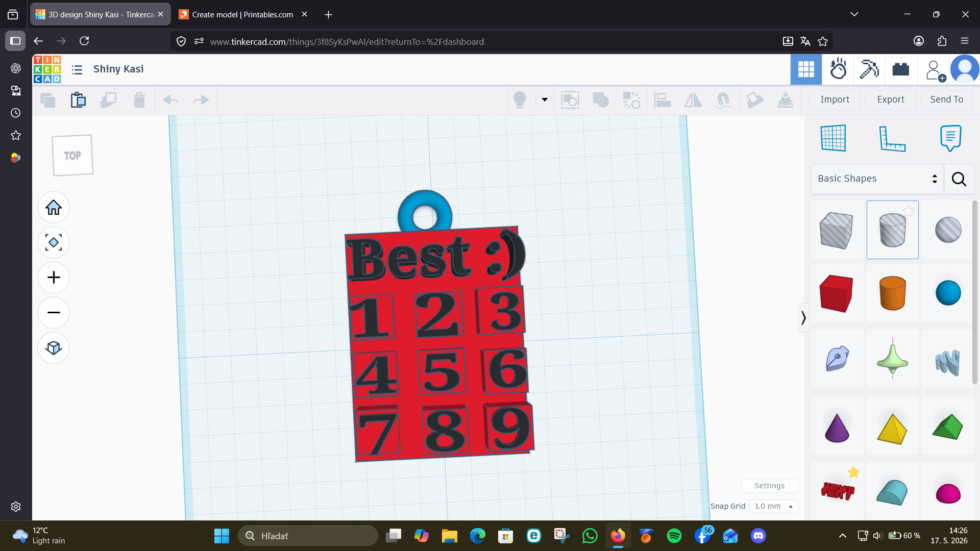Switch to Sim Lab view
980x551 pixels.
[x=838, y=69]
